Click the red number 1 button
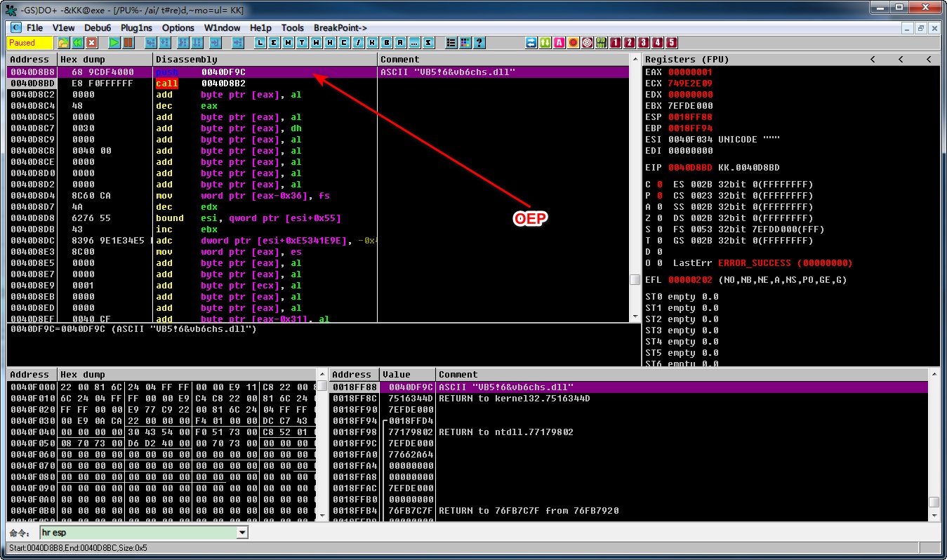 pyautogui.click(x=616, y=43)
